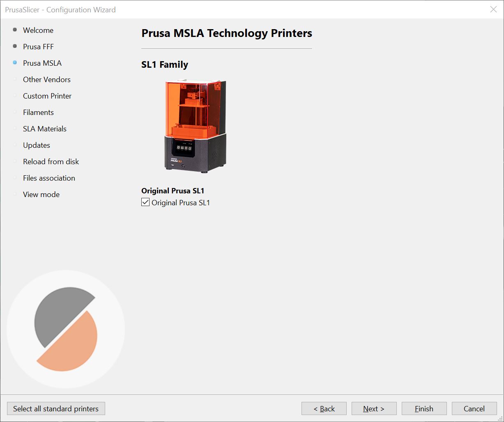Click the bullet beside Welcome
Viewport: 504px width, 422px height.
pos(15,30)
